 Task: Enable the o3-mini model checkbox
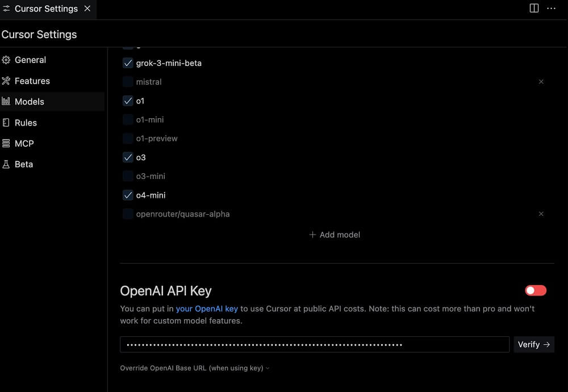click(128, 176)
